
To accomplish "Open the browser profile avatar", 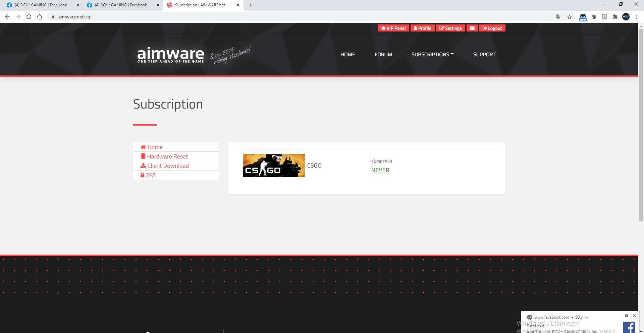I will click(626, 17).
